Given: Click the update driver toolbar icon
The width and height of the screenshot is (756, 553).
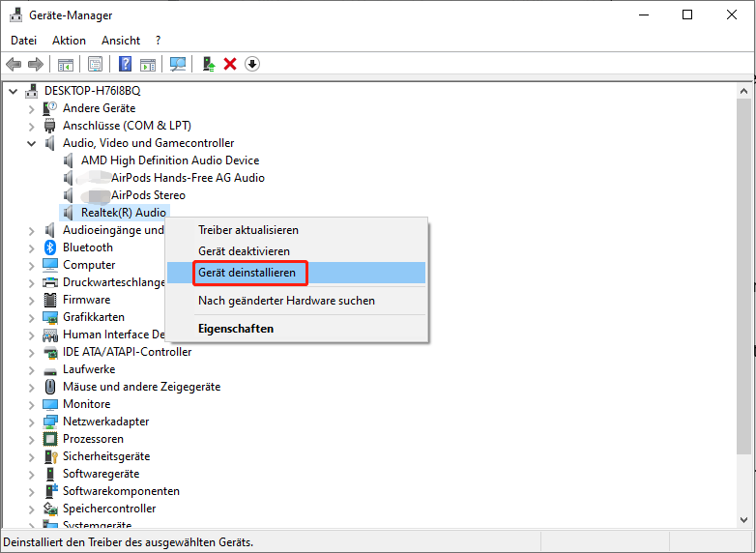Looking at the screenshot, I should [208, 64].
